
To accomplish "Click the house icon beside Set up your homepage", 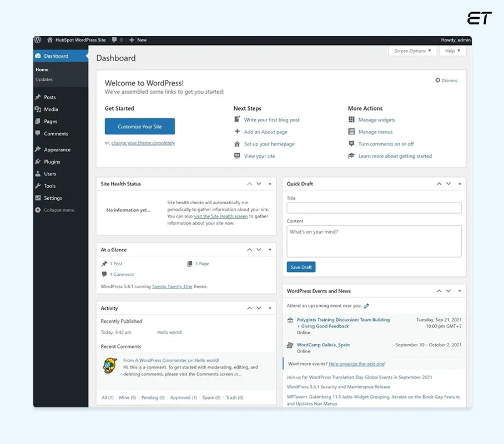I will point(237,144).
